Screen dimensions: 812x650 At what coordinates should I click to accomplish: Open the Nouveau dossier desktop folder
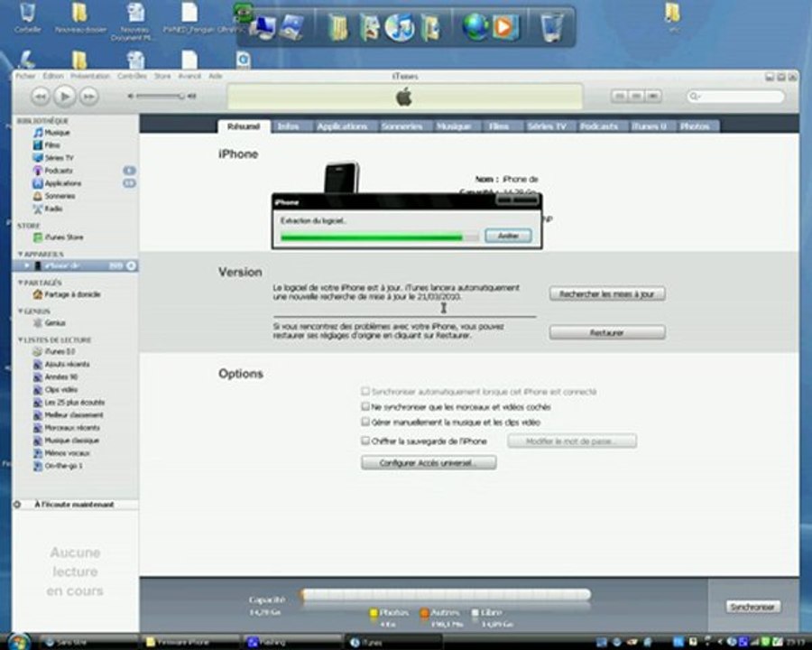(80, 18)
